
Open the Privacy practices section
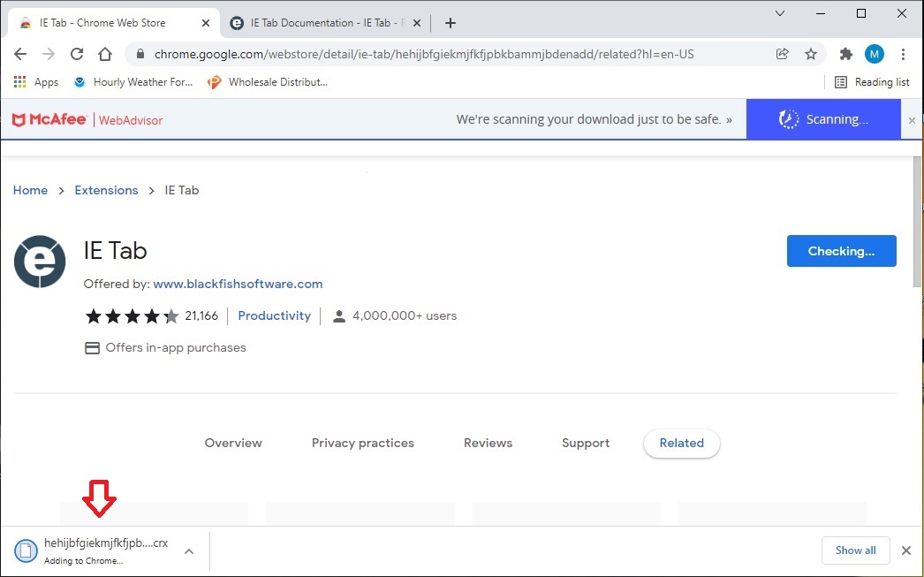[x=362, y=443]
